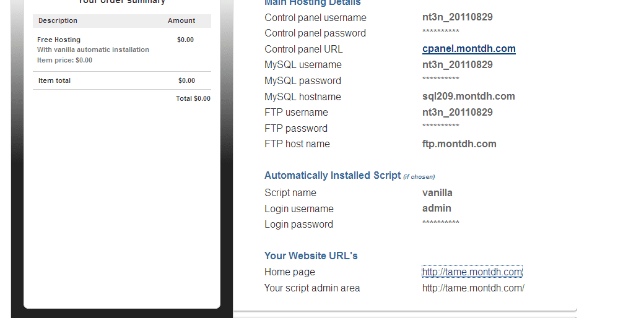
Task: Click the FTP host name ftp.montdh.com
Action: point(459,144)
